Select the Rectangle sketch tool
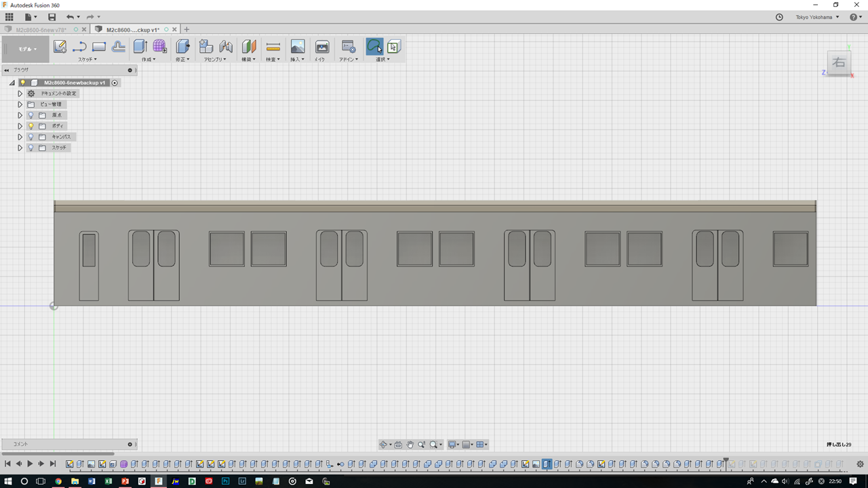Viewport: 868px width, 488px height. [x=99, y=47]
